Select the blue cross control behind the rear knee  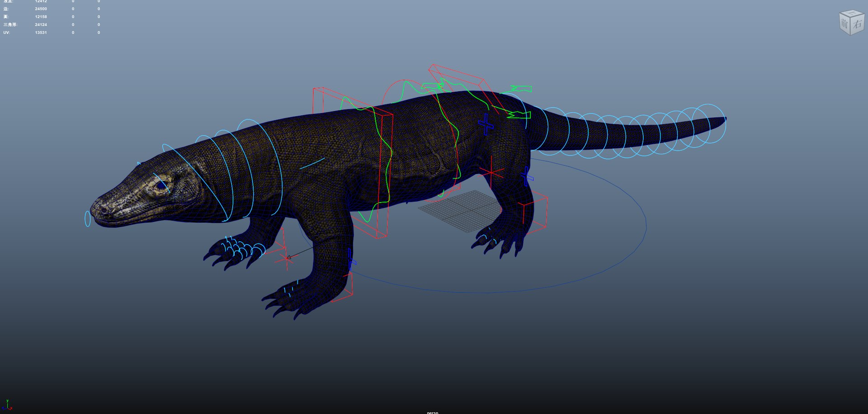[x=527, y=176]
